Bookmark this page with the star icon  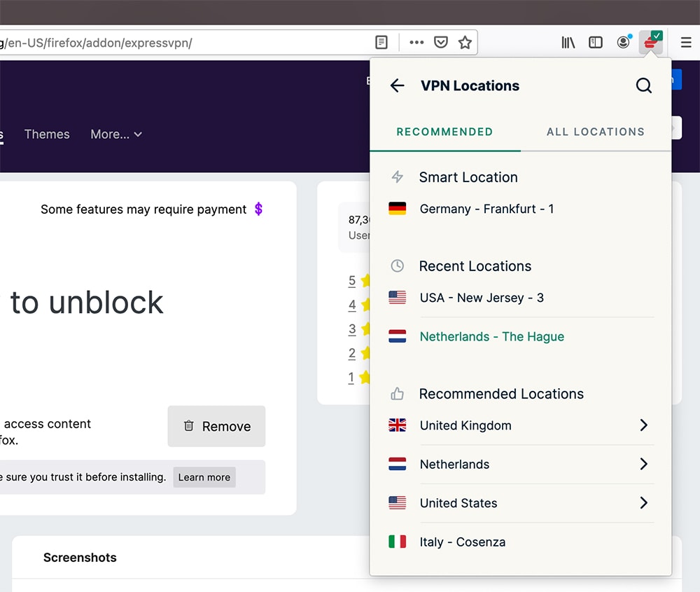pyautogui.click(x=465, y=43)
